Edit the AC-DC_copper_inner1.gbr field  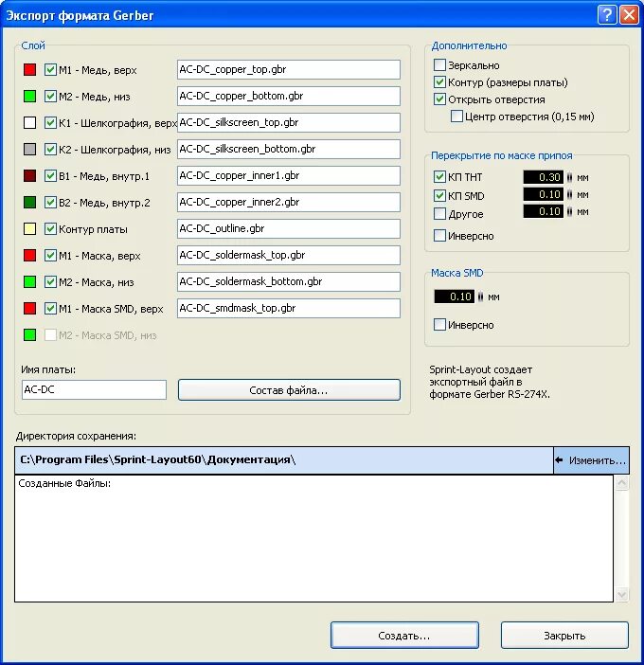click(x=288, y=175)
